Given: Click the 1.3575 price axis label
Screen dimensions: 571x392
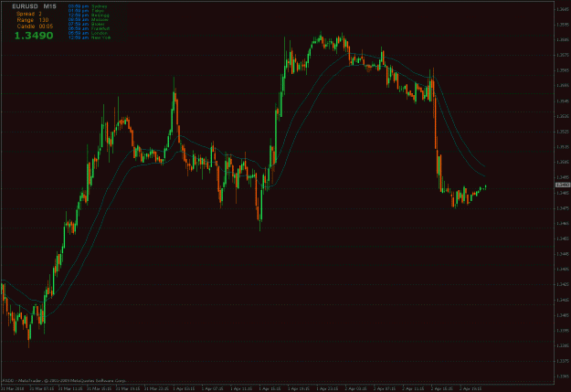Looking at the screenshot, I should tap(563, 55).
